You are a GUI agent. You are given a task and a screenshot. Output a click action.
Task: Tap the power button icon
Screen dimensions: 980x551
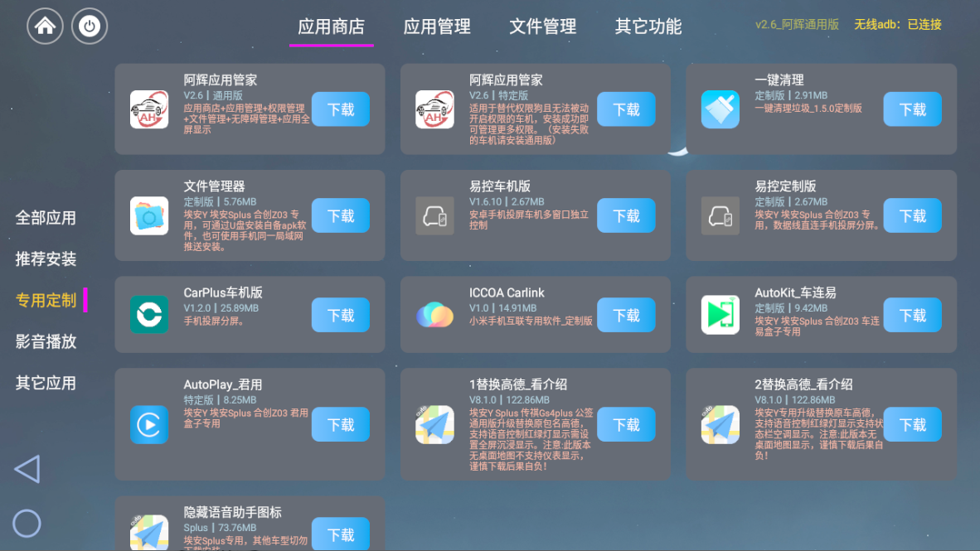click(x=90, y=27)
